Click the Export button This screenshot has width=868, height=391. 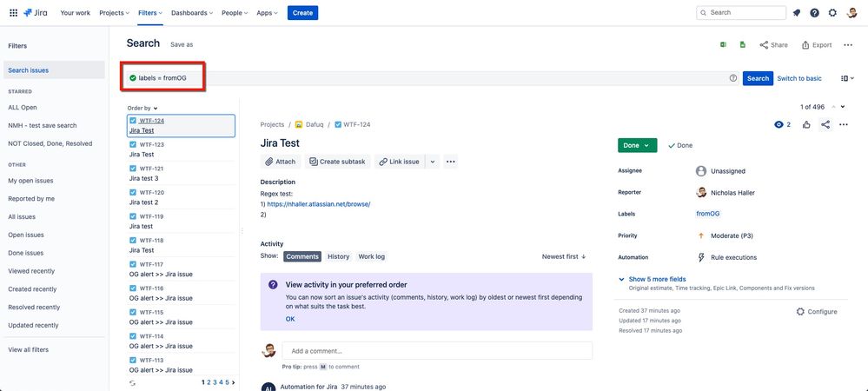[x=817, y=45]
